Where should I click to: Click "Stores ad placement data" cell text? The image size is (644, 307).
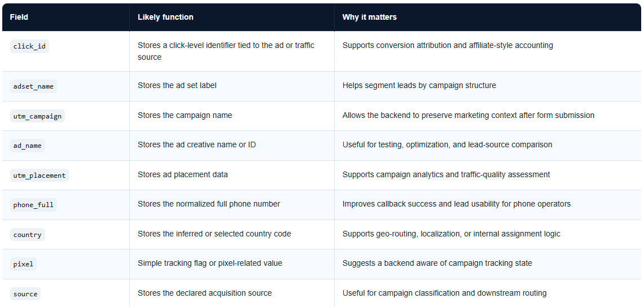coord(182,174)
